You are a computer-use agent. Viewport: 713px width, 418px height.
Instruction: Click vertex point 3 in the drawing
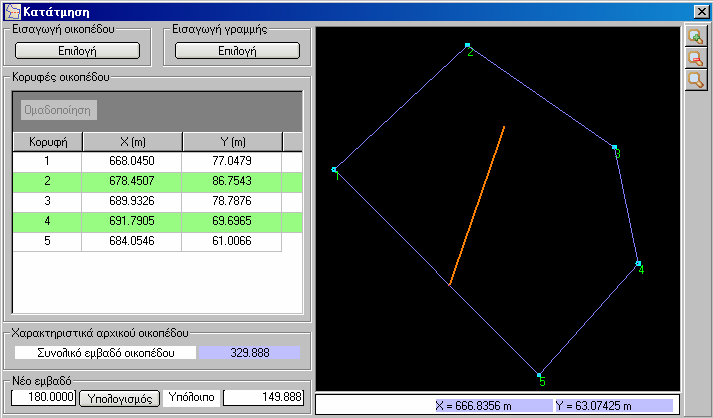pyautogui.click(x=614, y=147)
